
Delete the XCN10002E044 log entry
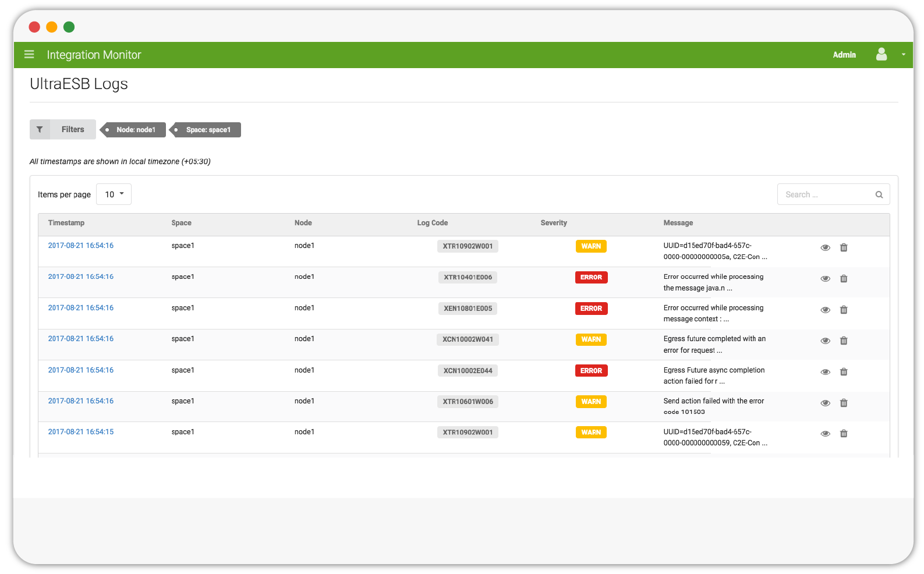click(x=844, y=372)
